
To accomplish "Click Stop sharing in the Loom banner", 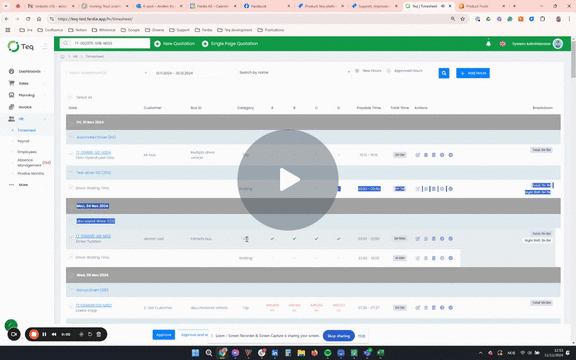I will [339, 336].
